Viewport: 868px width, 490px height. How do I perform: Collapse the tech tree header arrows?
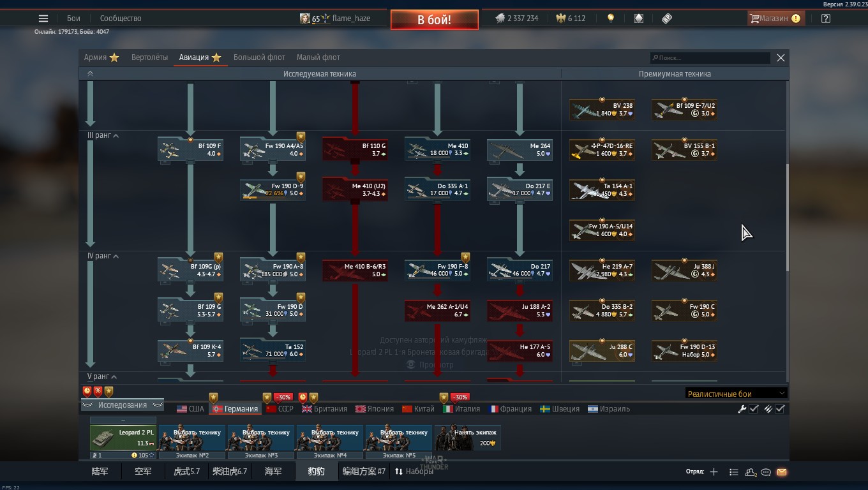pyautogui.click(x=90, y=74)
